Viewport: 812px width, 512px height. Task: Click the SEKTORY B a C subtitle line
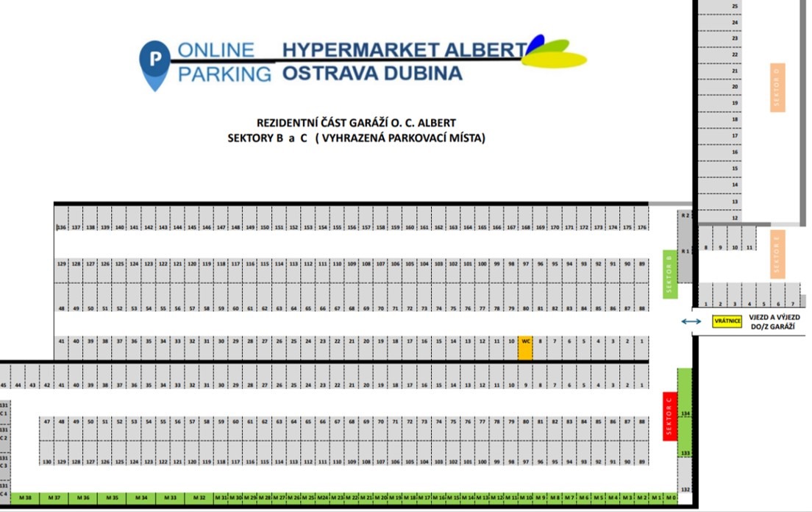pyautogui.click(x=356, y=138)
